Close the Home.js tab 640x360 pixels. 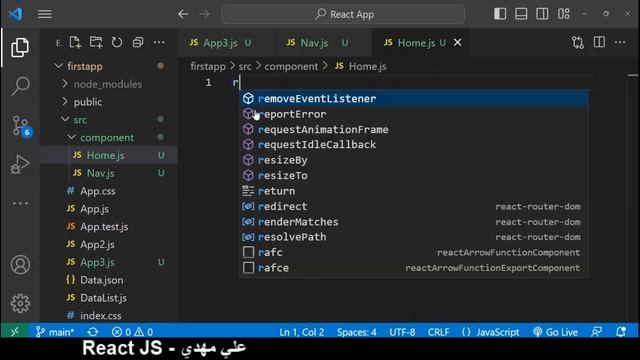tap(458, 42)
